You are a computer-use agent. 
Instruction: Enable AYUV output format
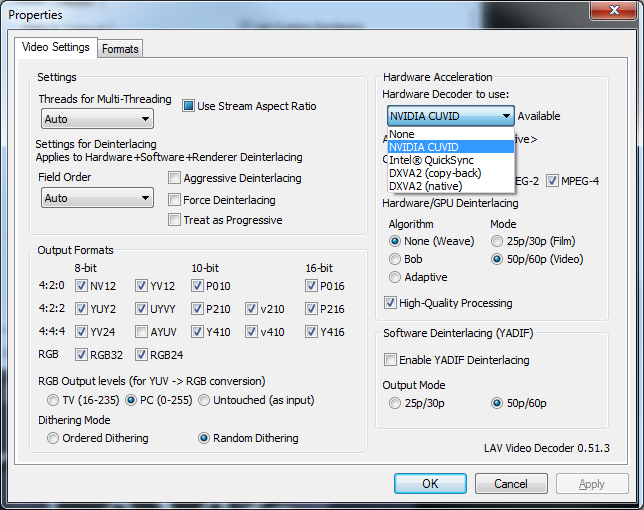click(x=141, y=332)
